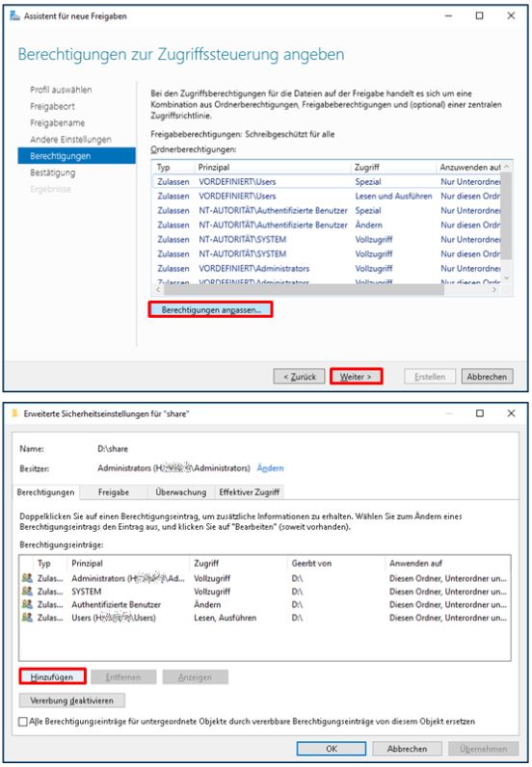This screenshot has height=767, width=532.
Task: Click user group icon of Authentifizierte Benutzer entry
Action: coord(27,604)
